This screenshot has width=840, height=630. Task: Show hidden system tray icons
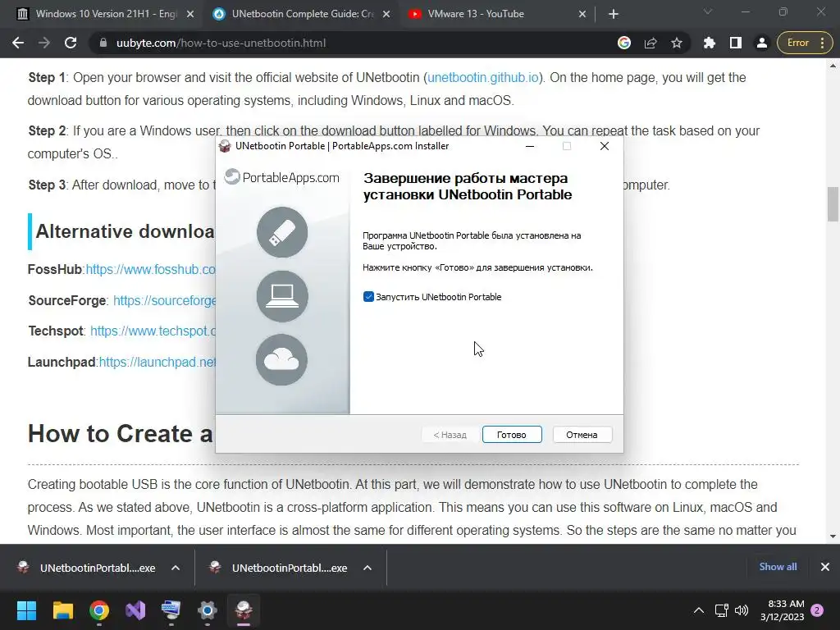tap(699, 610)
